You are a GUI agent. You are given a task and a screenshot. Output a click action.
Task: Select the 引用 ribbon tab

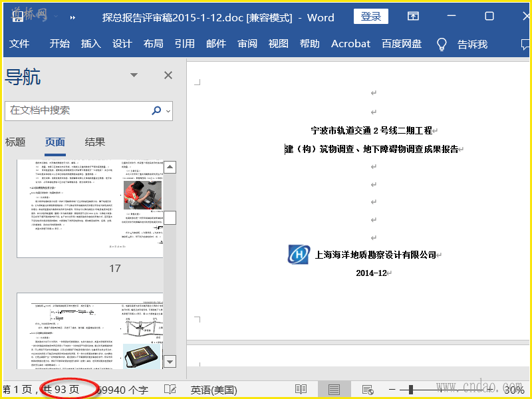point(185,44)
